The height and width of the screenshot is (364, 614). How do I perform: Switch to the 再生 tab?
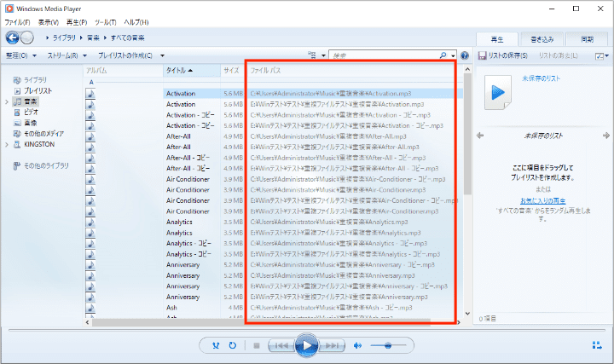point(497,39)
